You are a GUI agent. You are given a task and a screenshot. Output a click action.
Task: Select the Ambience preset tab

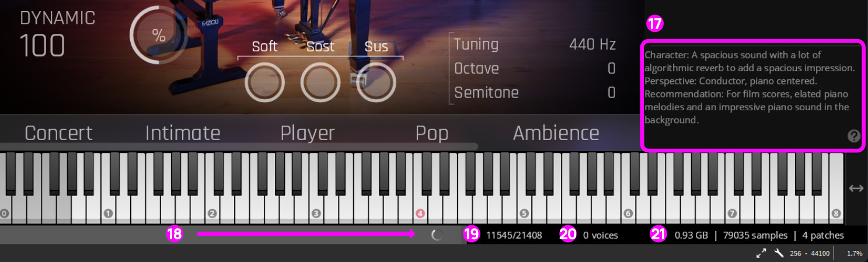(556, 133)
